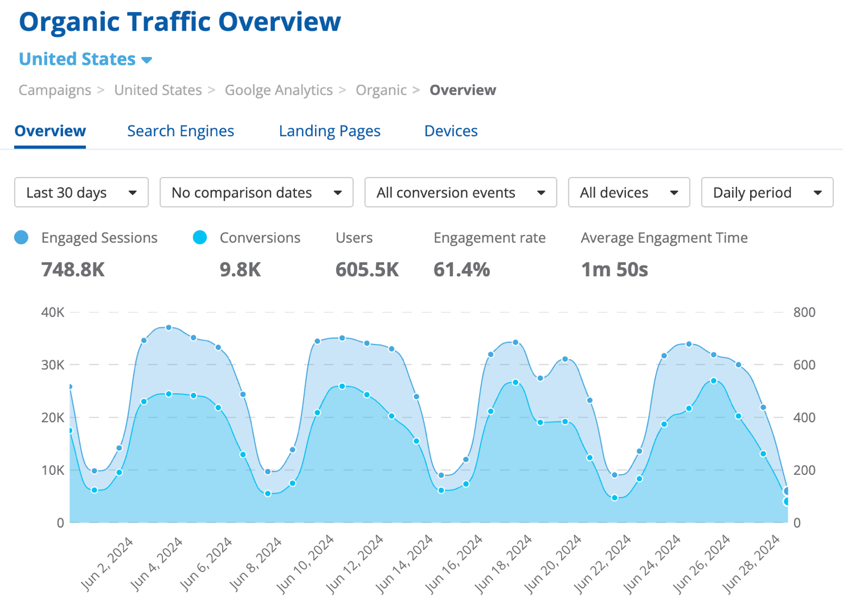Image resolution: width=843 pixels, height=616 pixels.
Task: Open the Landing Pages tab
Action: pos(329,131)
